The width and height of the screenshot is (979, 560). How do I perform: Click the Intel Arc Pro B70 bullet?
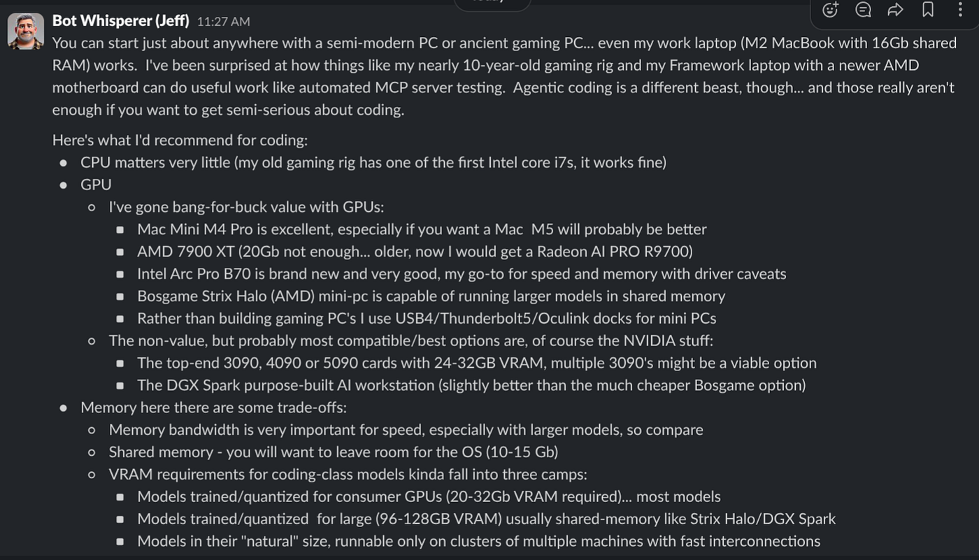[462, 274]
